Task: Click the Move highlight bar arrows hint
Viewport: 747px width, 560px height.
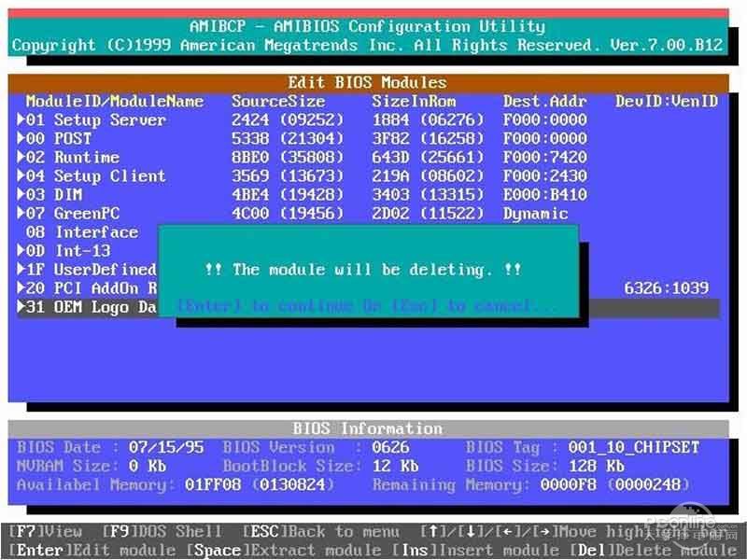Action: tap(573, 531)
